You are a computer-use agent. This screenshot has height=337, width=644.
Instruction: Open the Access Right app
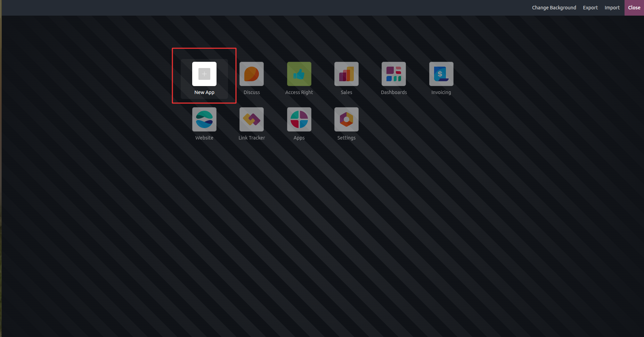[299, 74]
